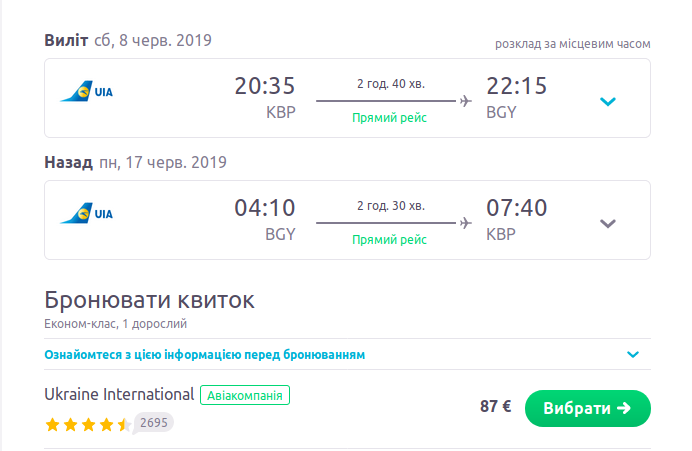Click the UIA logo on return flight
Screen dimensions: 692x451
click(86, 214)
